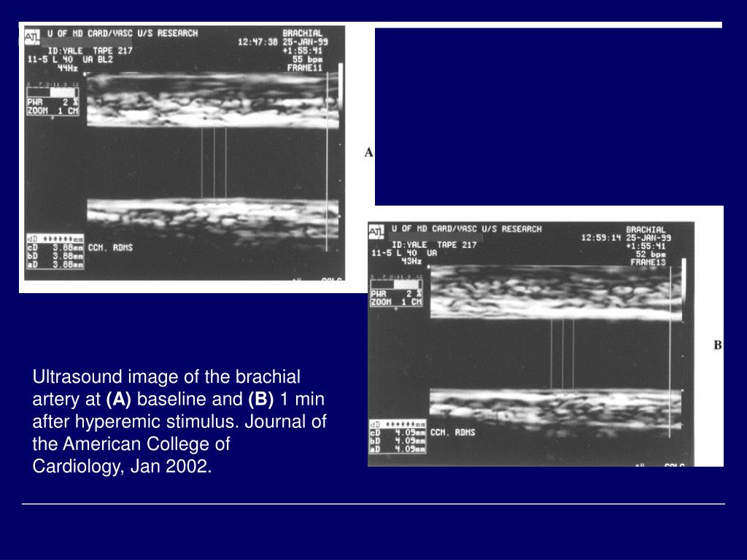Click the date '25-JAN-99' in panel A
Viewport: 747px width, 560px height.
[x=306, y=42]
